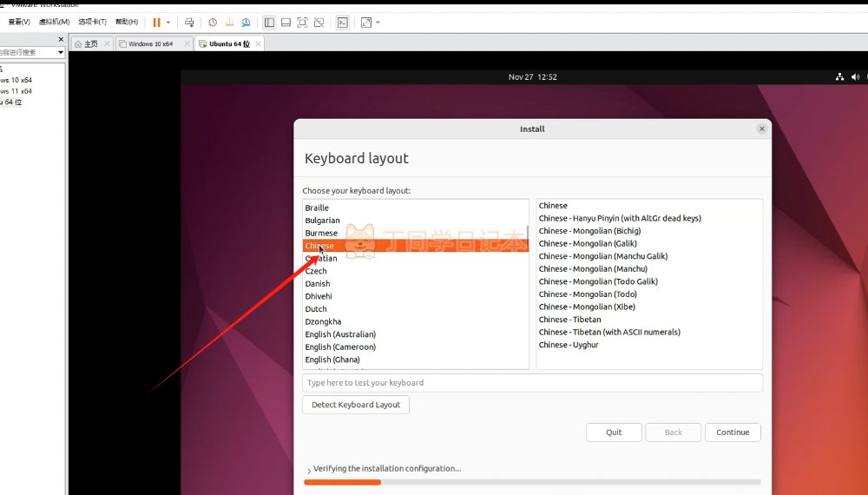Image resolution: width=868 pixels, height=495 pixels.
Task: Close the Install window
Action: tap(762, 129)
